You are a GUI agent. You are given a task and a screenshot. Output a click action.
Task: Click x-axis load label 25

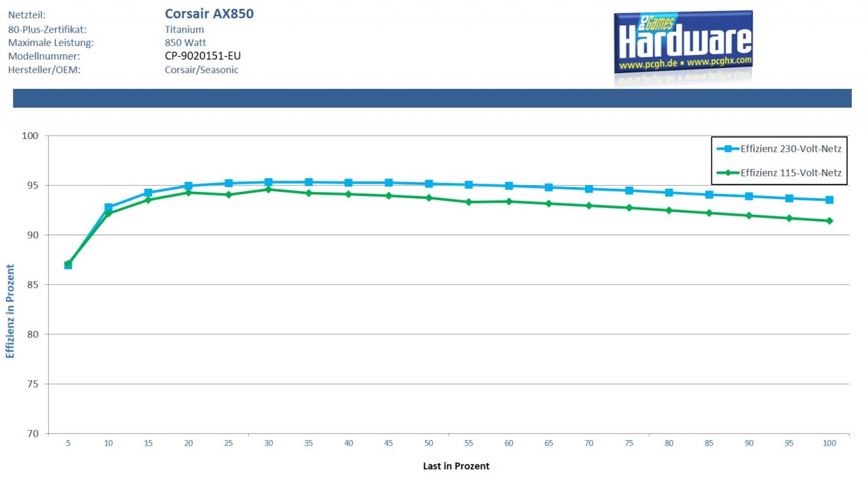pyautogui.click(x=229, y=443)
